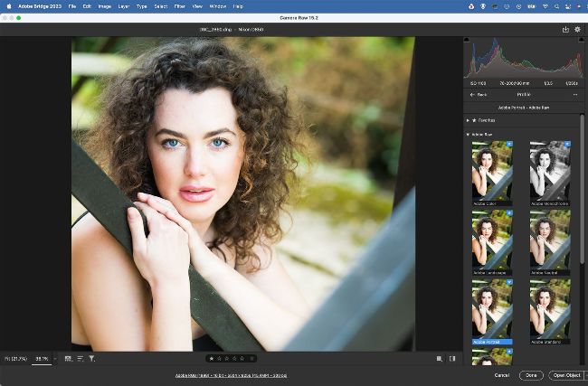Click the filmstrip sort icon
The height and width of the screenshot is (386, 588).
tap(80, 359)
